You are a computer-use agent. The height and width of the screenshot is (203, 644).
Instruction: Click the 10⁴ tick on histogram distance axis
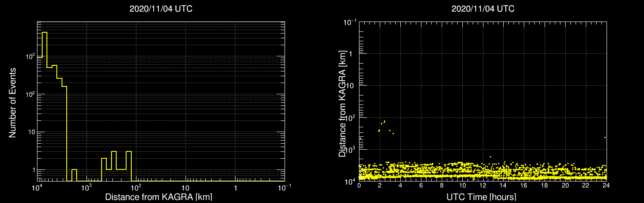pyautogui.click(x=37, y=188)
